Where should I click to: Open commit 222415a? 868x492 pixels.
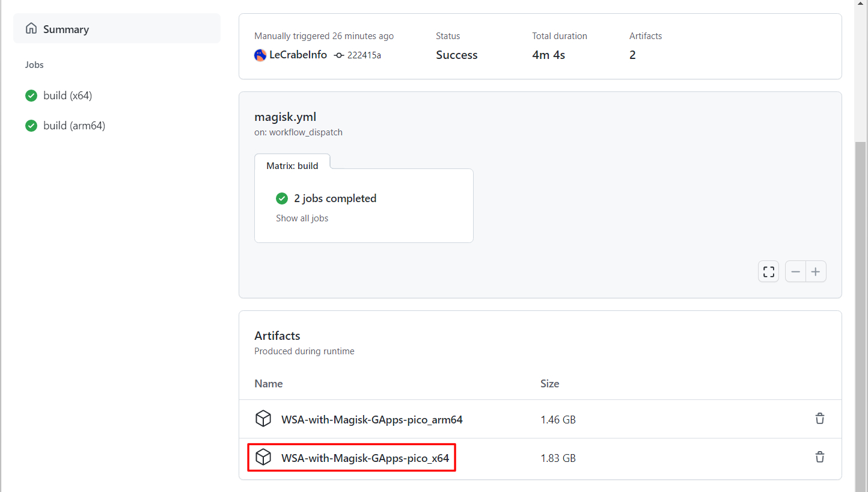point(364,55)
